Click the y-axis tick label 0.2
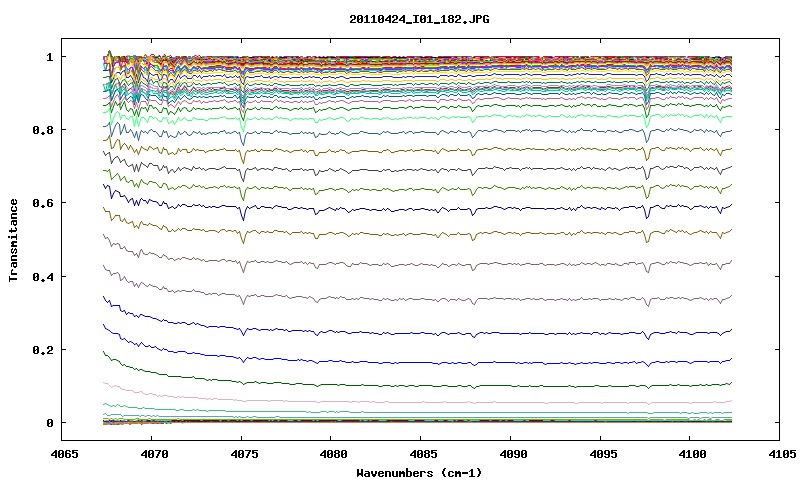This screenshot has height=480, width=800. (43, 350)
